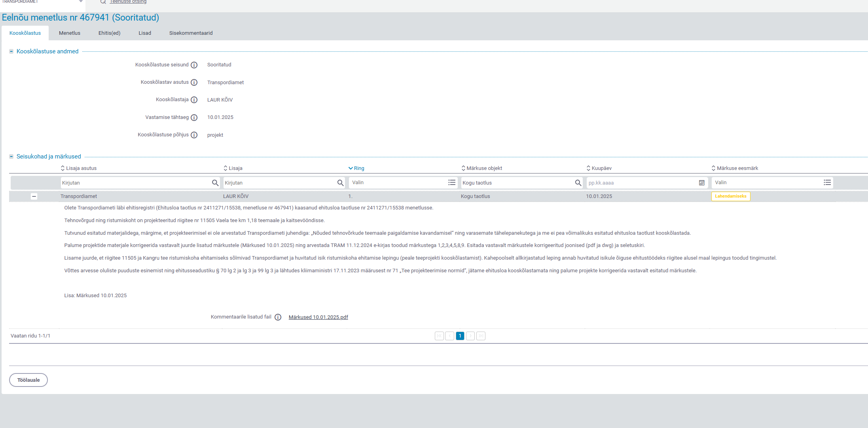The width and height of the screenshot is (868, 428).
Task: Sort table by Lisaja column
Action: tap(233, 168)
